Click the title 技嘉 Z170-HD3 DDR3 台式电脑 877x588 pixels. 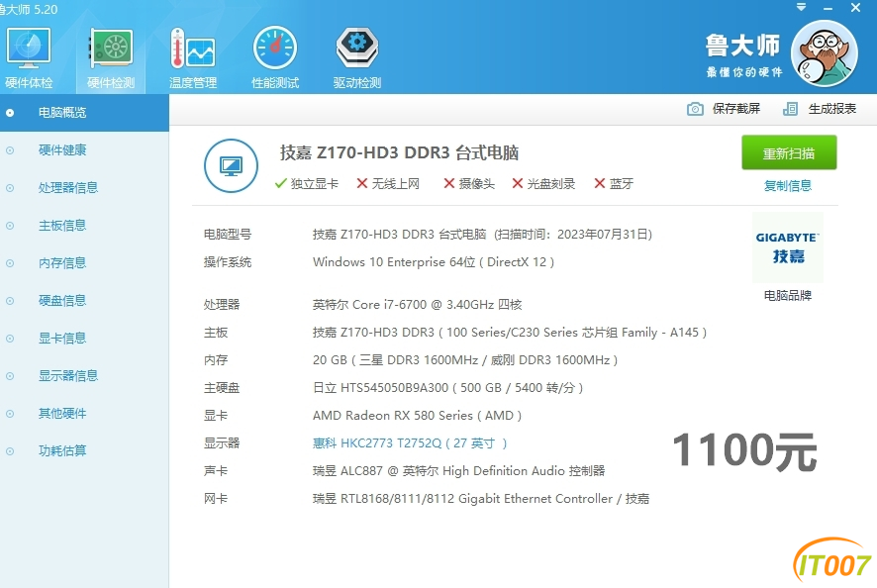pos(399,152)
